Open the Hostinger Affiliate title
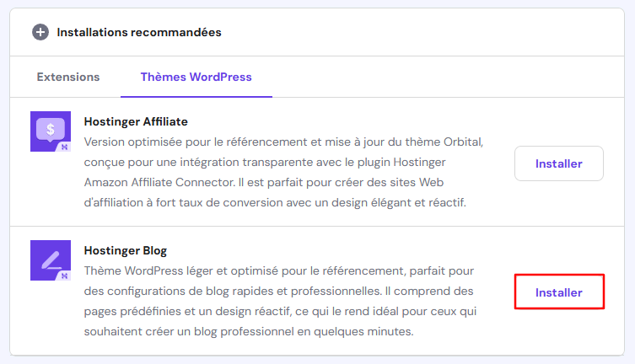The width and height of the screenshot is (635, 364). pyautogui.click(x=136, y=121)
